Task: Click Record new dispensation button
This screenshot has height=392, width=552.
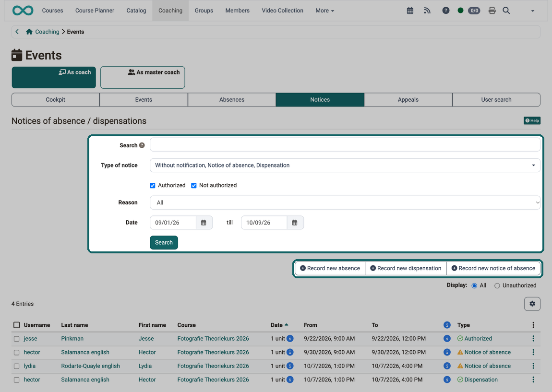Action: coord(406,268)
